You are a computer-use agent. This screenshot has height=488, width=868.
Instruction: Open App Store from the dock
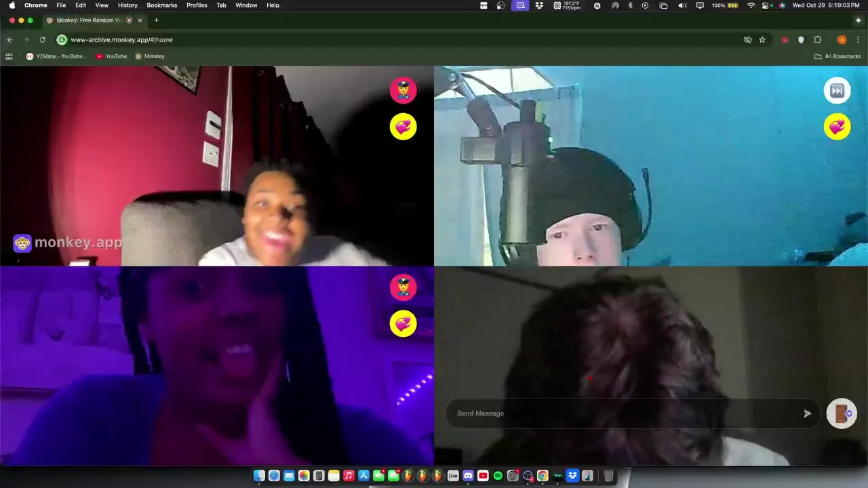click(363, 476)
